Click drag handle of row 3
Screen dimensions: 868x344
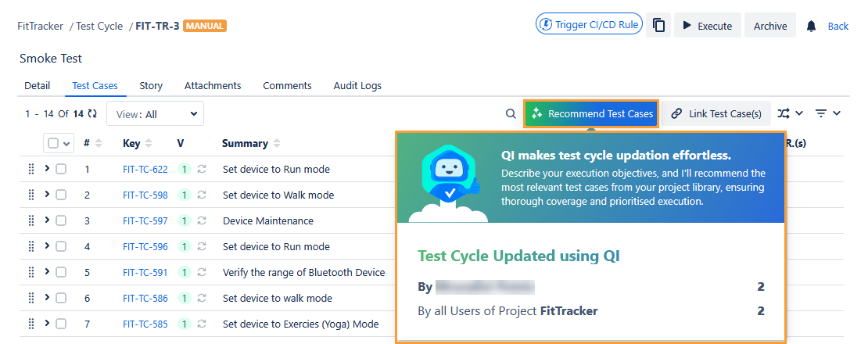(x=31, y=220)
